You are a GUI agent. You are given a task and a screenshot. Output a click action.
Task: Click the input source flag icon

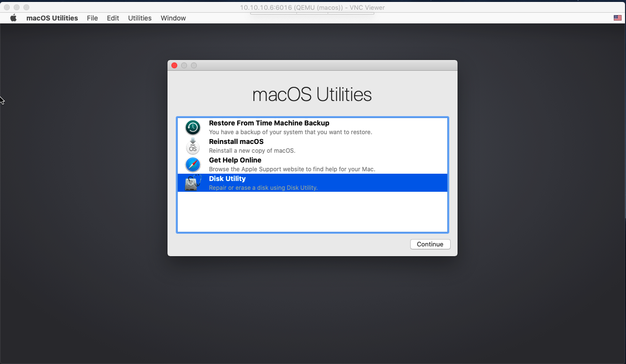point(618,18)
